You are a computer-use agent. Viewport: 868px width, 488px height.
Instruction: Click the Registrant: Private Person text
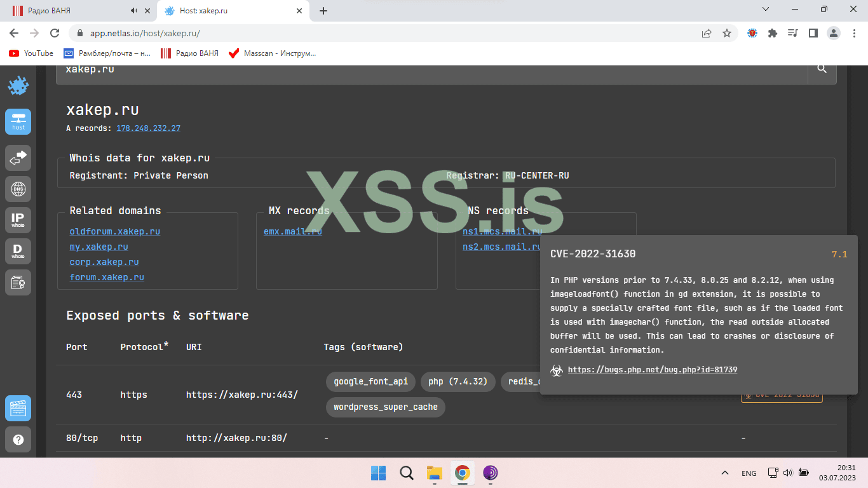click(139, 175)
